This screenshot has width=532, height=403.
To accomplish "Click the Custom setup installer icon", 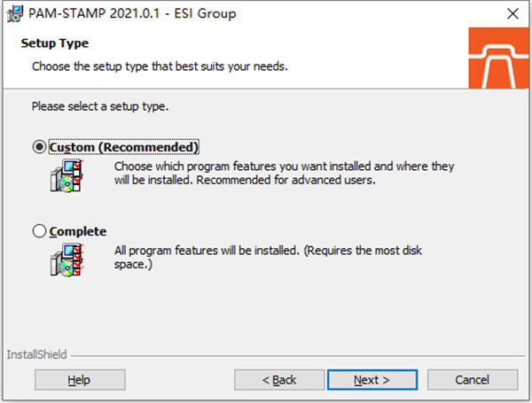I will pos(66,175).
